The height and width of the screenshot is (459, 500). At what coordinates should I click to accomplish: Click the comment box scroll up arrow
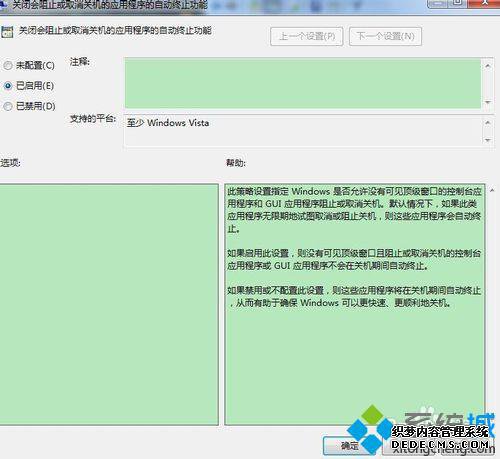click(x=488, y=66)
